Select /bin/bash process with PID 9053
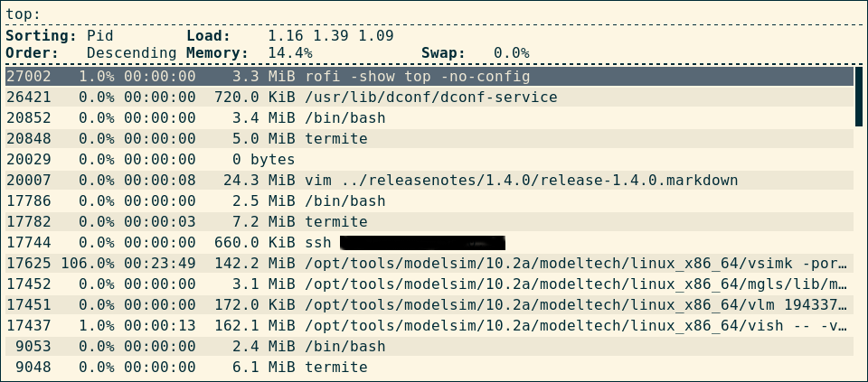The height and width of the screenshot is (382, 868). 429,346
